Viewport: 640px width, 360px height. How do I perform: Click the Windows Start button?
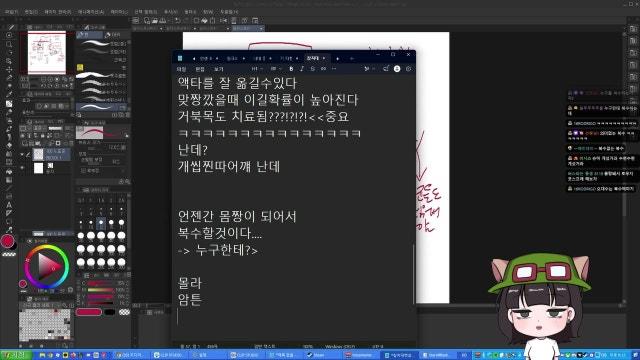(16, 355)
